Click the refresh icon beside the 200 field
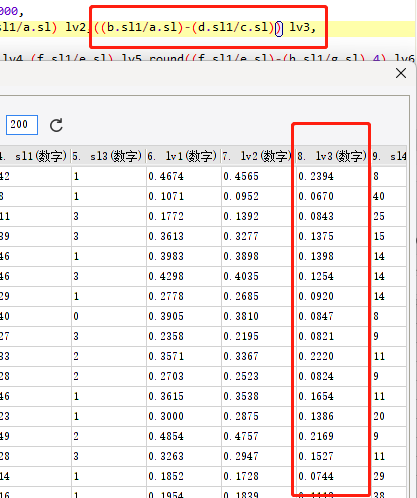 click(56, 125)
